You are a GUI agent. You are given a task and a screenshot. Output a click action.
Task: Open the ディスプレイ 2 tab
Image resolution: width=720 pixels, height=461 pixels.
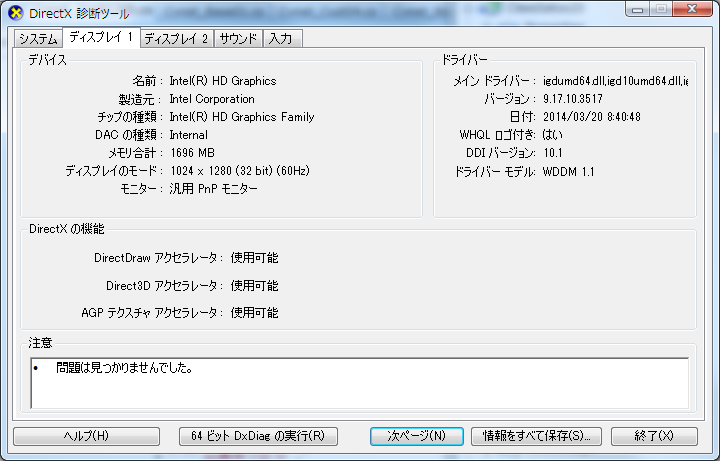176,39
